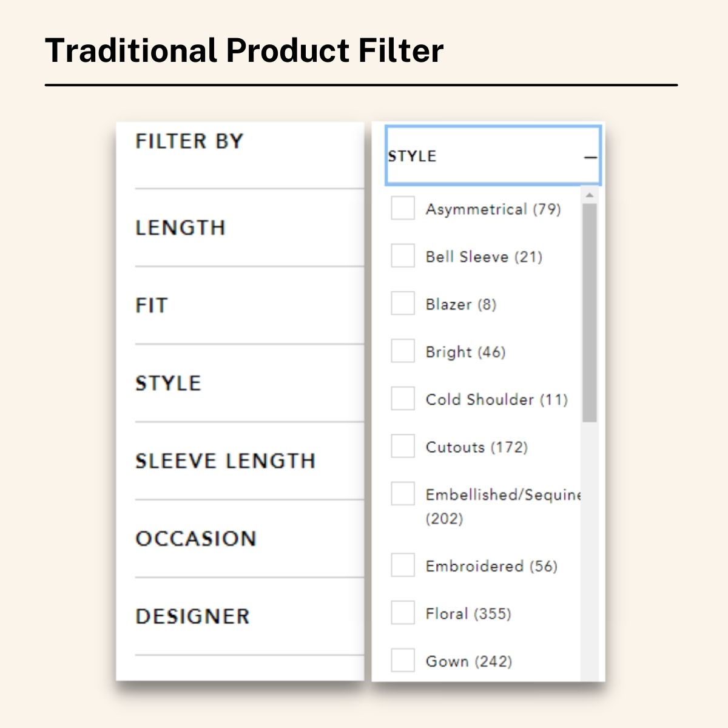Collapse the STYLE panel with the minus icon
Viewport: 728px width, 728px height.
point(590,157)
